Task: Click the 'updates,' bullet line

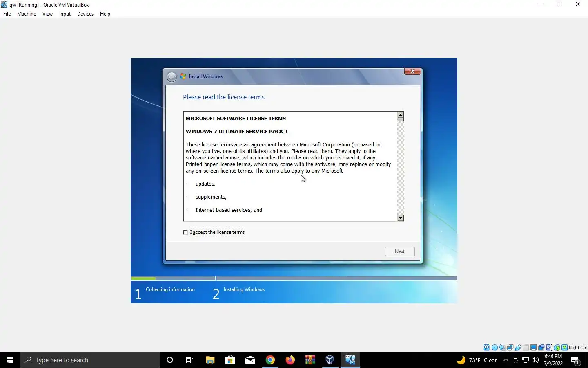Action: pyautogui.click(x=205, y=184)
